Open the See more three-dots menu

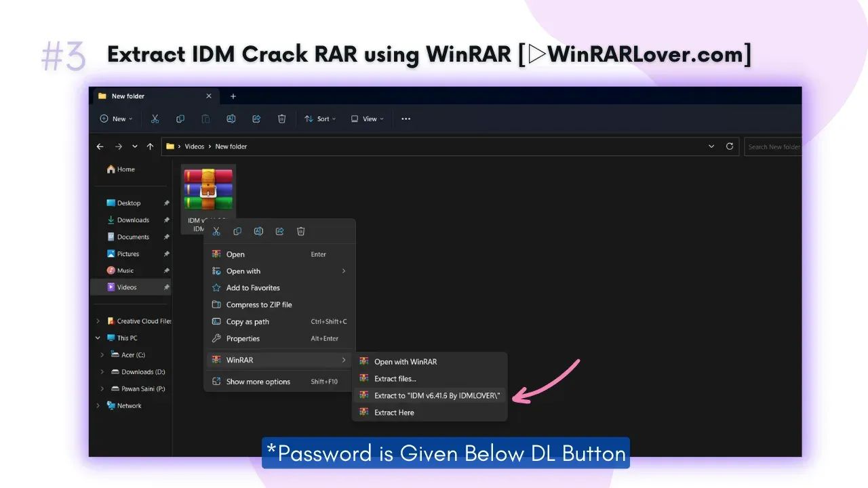[x=406, y=119]
